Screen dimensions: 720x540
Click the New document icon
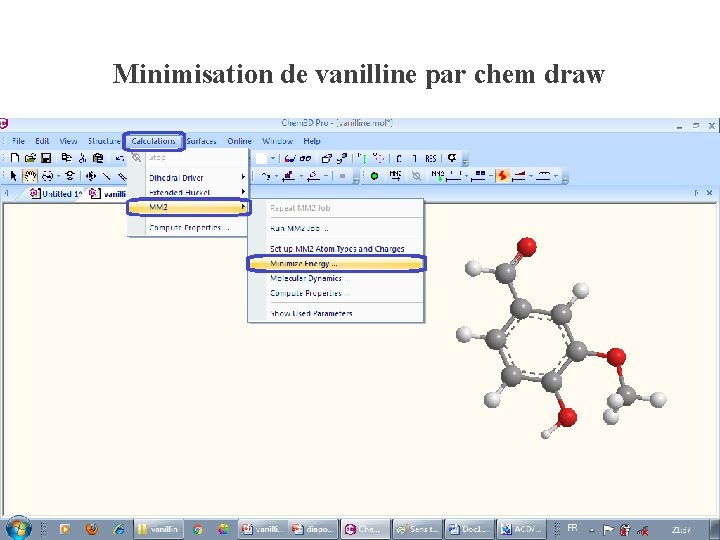[x=15, y=158]
